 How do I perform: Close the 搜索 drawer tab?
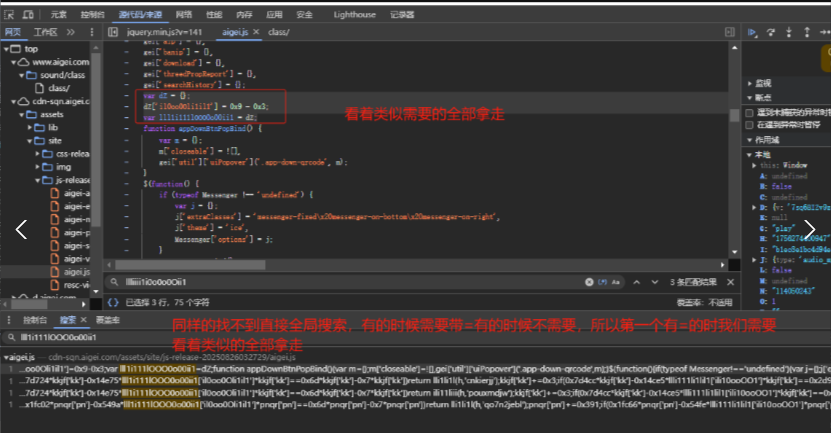(83, 320)
